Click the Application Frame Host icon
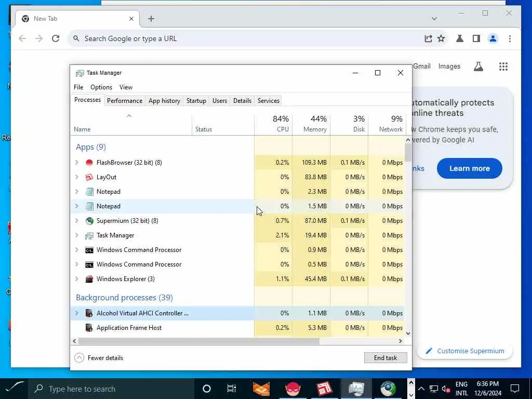Image resolution: width=532 pixels, height=399 pixels. 89,328
